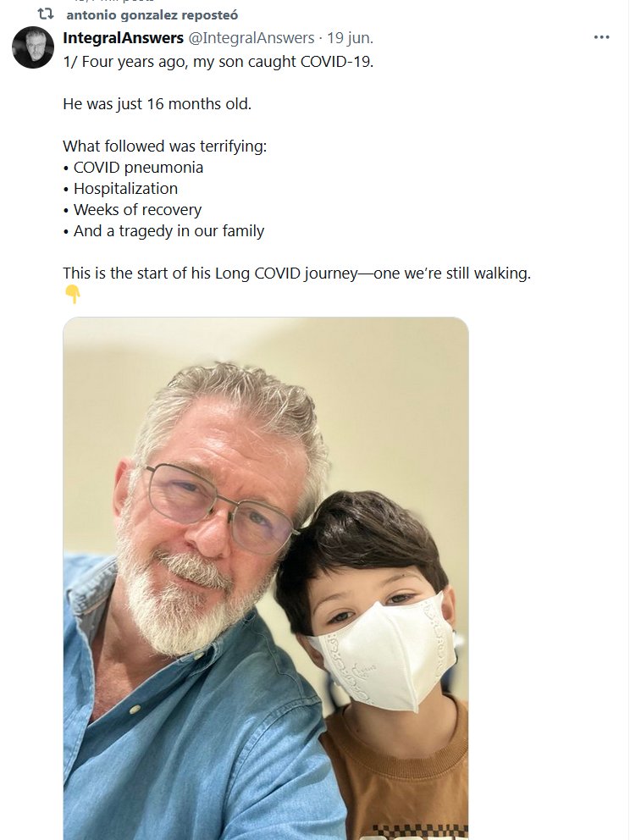Screen dimensions: 630x840
Task: Click the pointing-down finger emoji
Action: (72, 294)
